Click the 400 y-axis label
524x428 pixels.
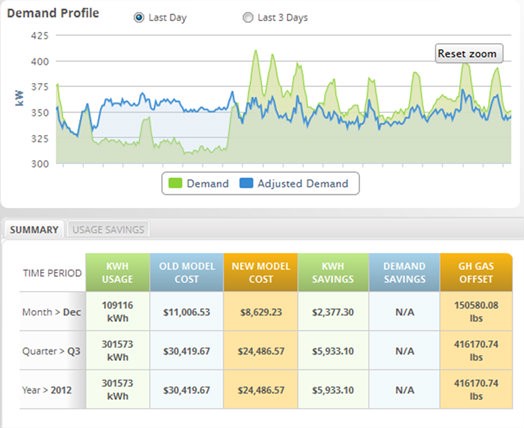tap(40, 61)
